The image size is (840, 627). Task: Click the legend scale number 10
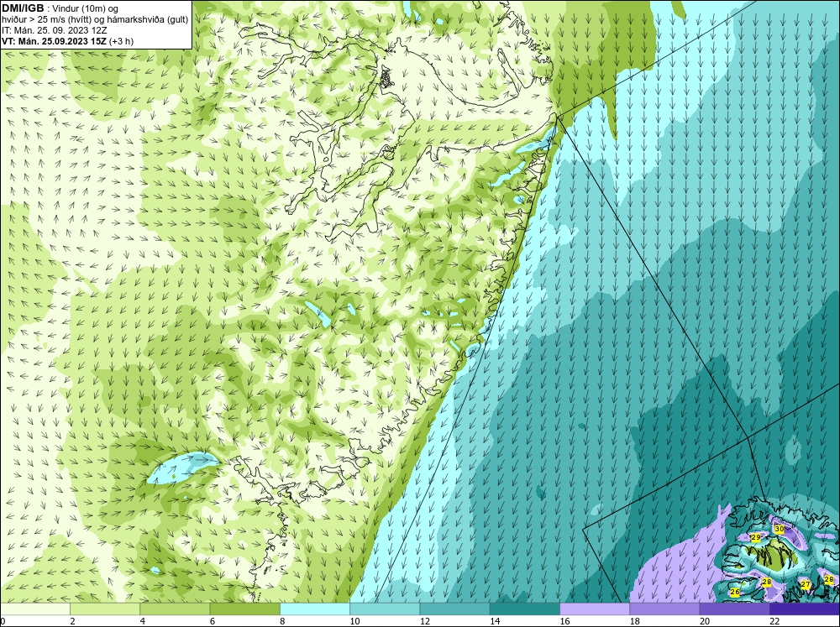tap(354, 621)
